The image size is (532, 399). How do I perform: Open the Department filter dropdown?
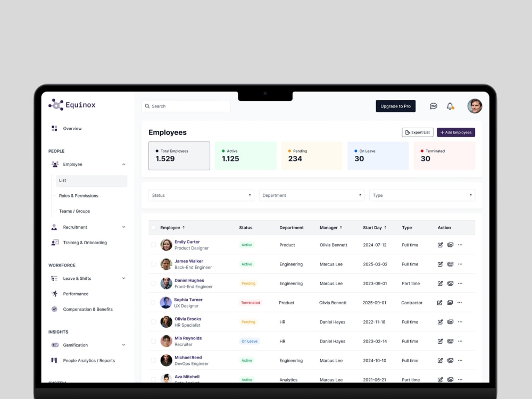[x=311, y=195]
